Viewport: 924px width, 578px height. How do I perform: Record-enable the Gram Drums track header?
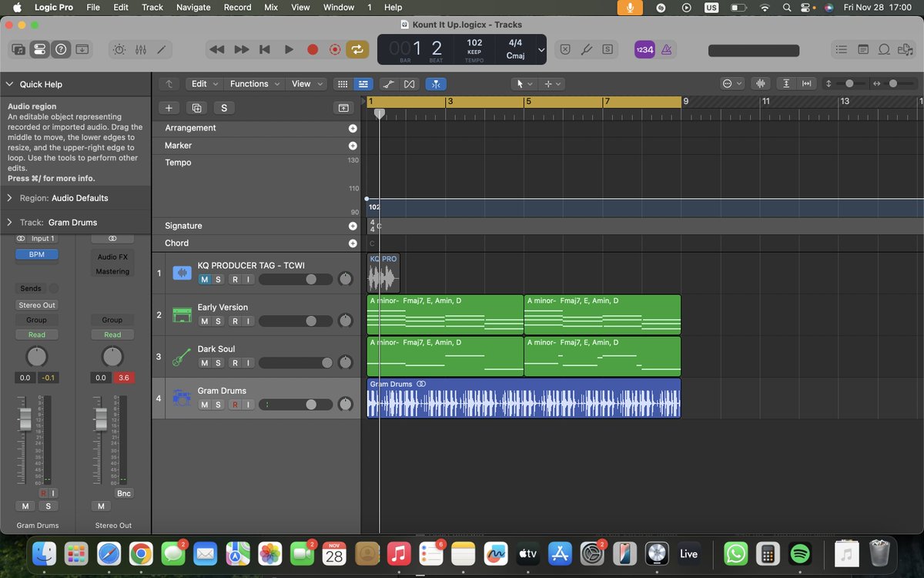click(235, 405)
